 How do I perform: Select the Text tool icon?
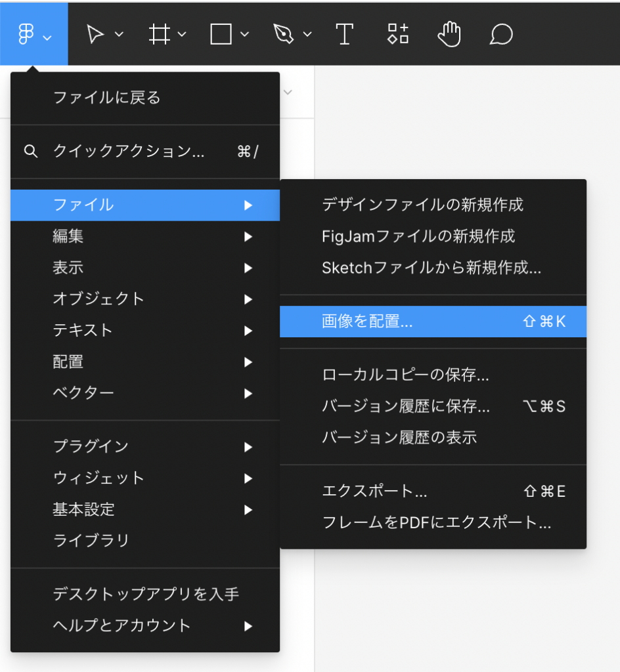pyautogui.click(x=344, y=34)
